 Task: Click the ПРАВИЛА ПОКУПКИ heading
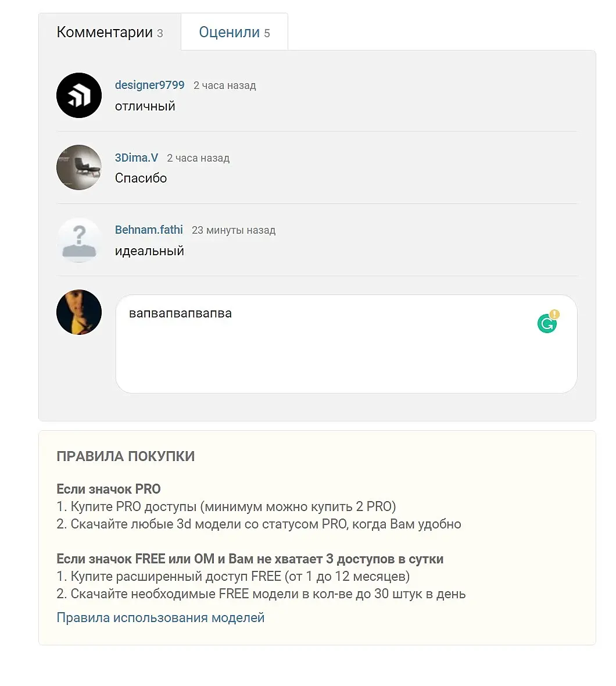pos(126,456)
